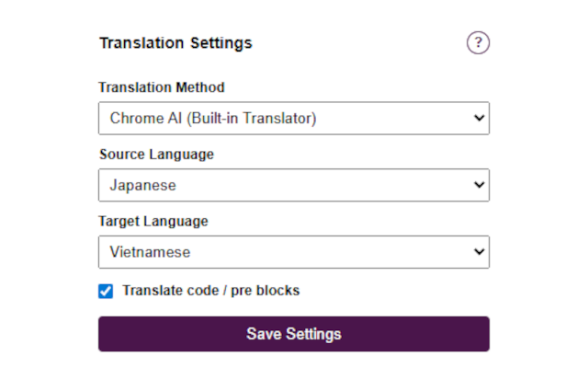Toggle the blue checkmark box

point(106,291)
